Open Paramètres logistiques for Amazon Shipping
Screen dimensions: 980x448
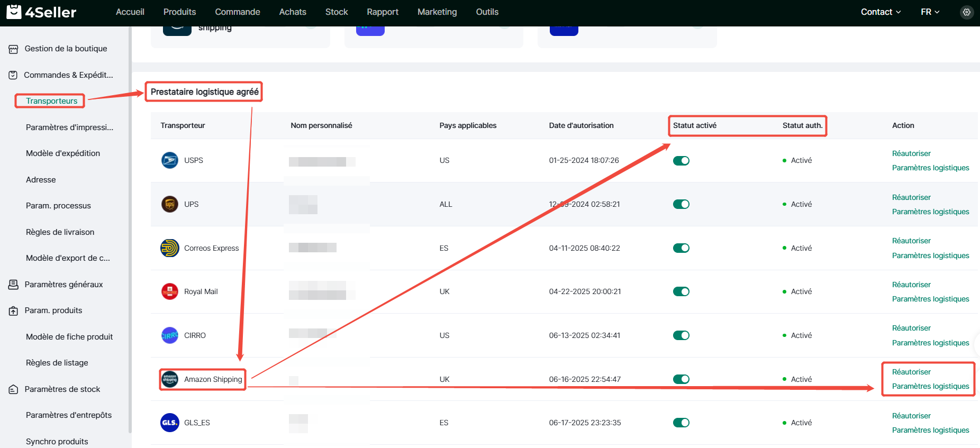click(x=930, y=386)
